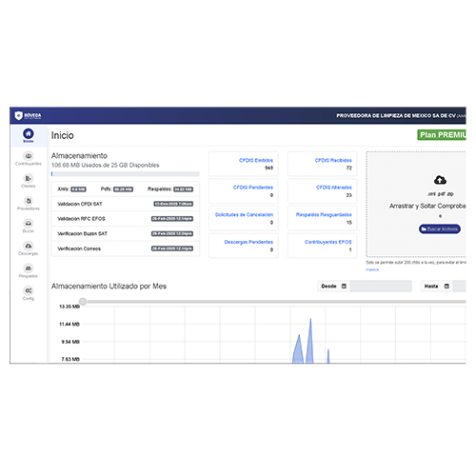Click the chart range slider handle
The image size is (476, 476).
(83, 302)
